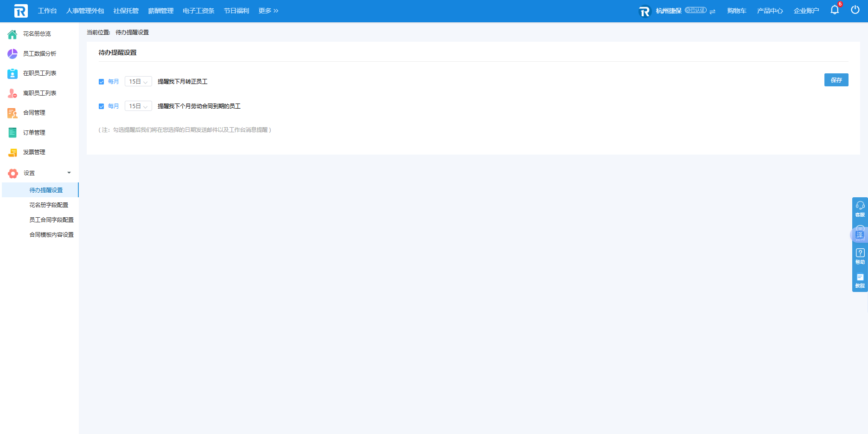Open the 薪酬管理 top menu
The image size is (868, 434).
tap(160, 11)
